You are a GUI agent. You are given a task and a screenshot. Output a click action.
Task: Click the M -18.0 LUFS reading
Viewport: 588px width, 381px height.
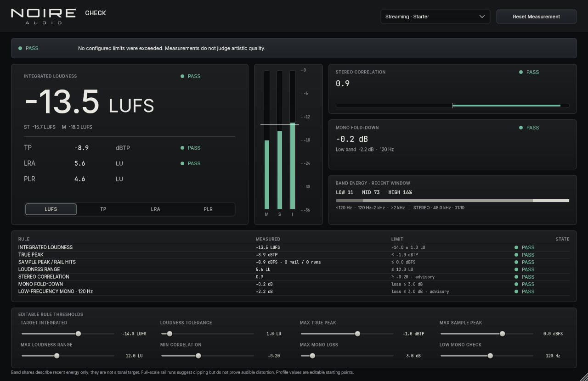pyautogui.click(x=77, y=127)
